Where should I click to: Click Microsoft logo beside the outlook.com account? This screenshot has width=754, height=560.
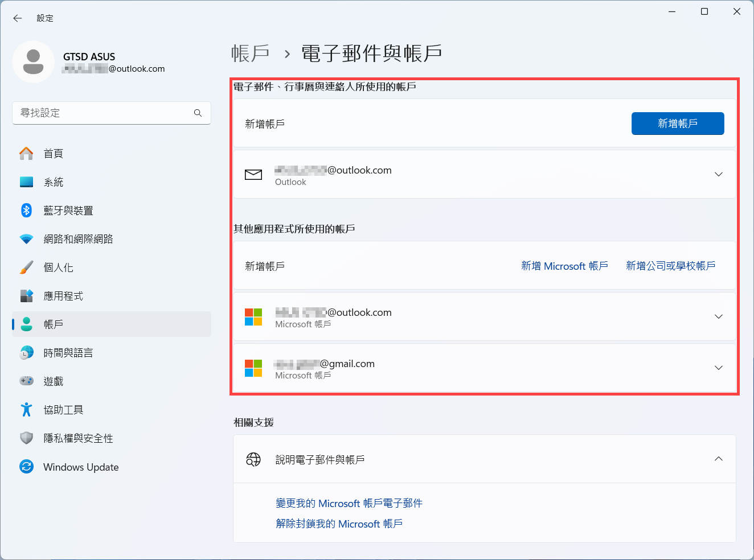click(x=253, y=317)
